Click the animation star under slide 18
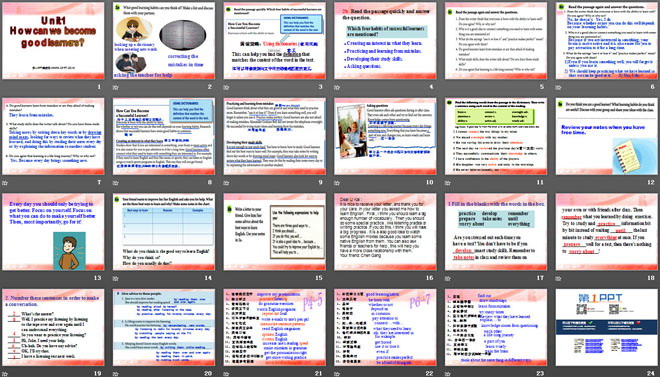The image size is (660, 377). click(558, 278)
